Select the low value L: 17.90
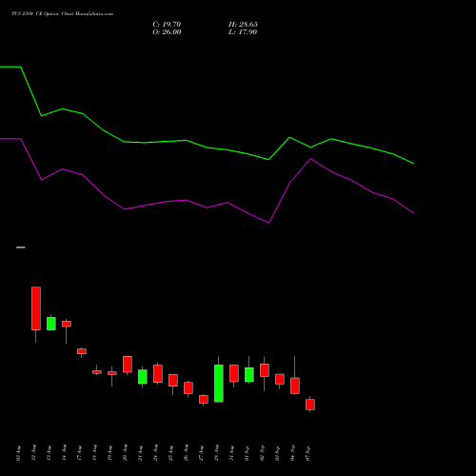 click(x=243, y=32)
